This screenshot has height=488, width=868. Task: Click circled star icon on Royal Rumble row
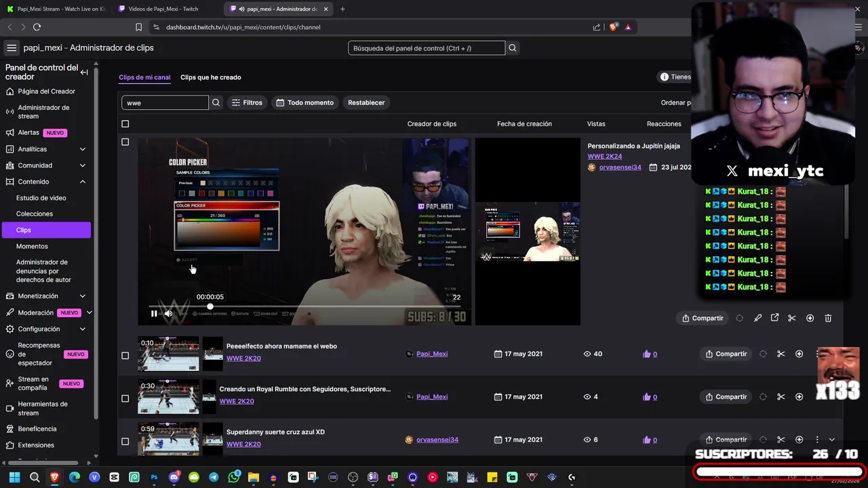click(799, 396)
